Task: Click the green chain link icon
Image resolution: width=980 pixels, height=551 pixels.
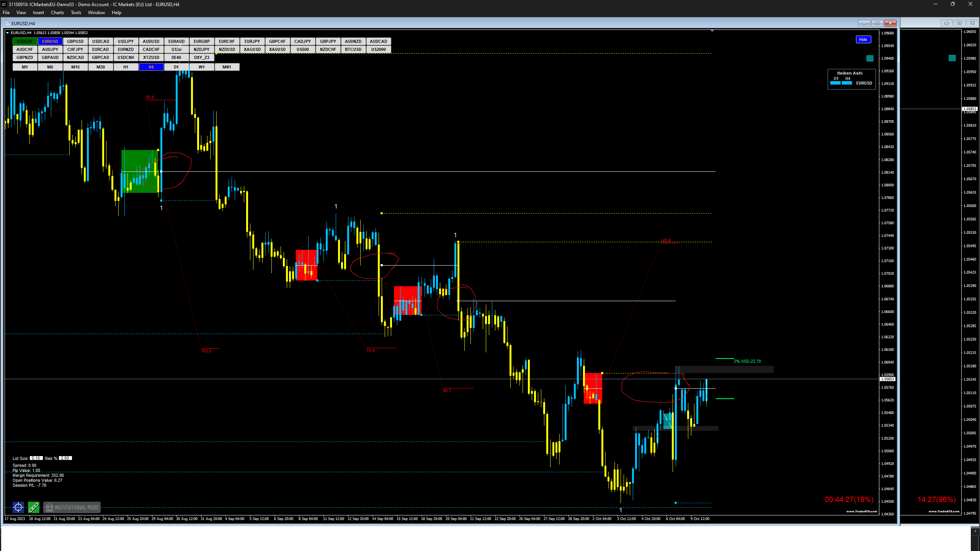Action: pyautogui.click(x=34, y=507)
